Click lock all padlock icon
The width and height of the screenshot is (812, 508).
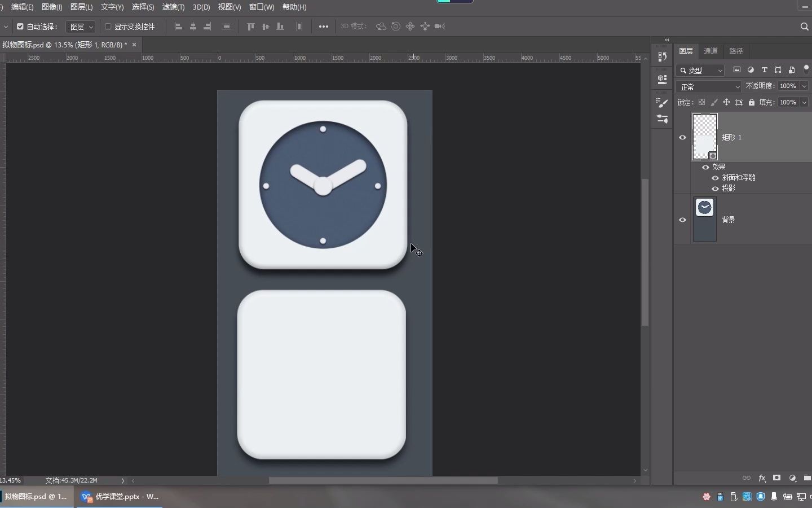(752, 102)
